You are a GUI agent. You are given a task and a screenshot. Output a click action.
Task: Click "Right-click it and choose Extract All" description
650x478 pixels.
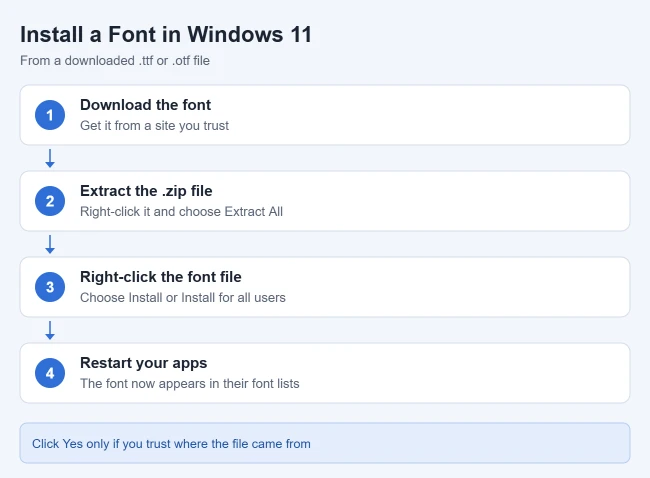[181, 211]
